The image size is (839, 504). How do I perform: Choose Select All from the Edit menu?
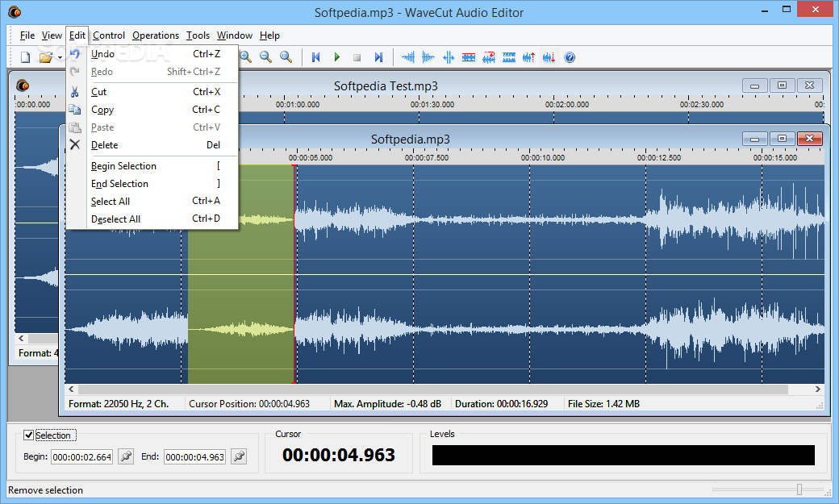click(x=152, y=201)
